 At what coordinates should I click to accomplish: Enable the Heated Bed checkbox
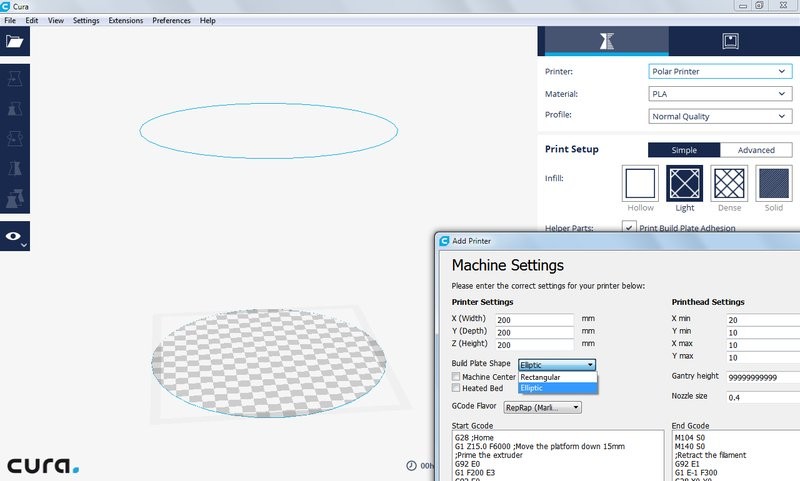pos(456,388)
